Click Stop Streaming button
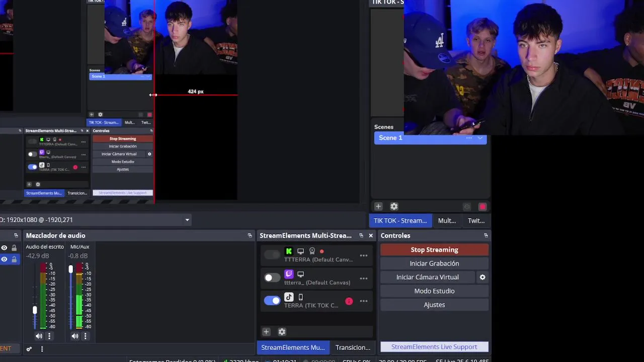This screenshot has width=644, height=362. click(434, 250)
